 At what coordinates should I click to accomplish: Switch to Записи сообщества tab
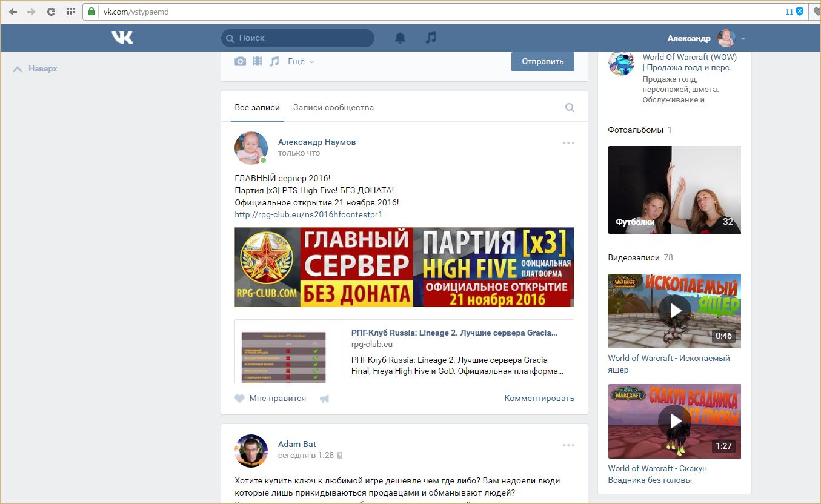coord(333,108)
